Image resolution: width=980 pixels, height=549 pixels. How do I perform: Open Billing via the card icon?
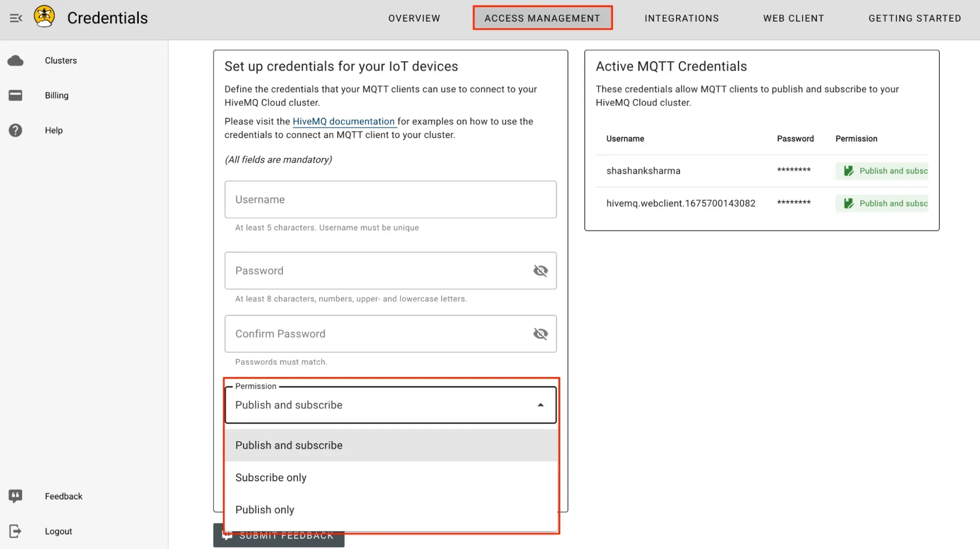click(x=15, y=95)
